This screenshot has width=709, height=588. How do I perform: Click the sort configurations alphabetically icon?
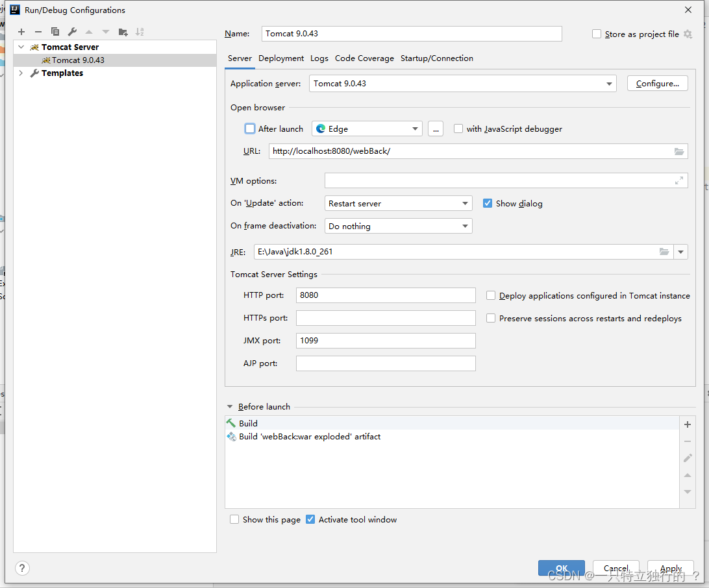(140, 31)
